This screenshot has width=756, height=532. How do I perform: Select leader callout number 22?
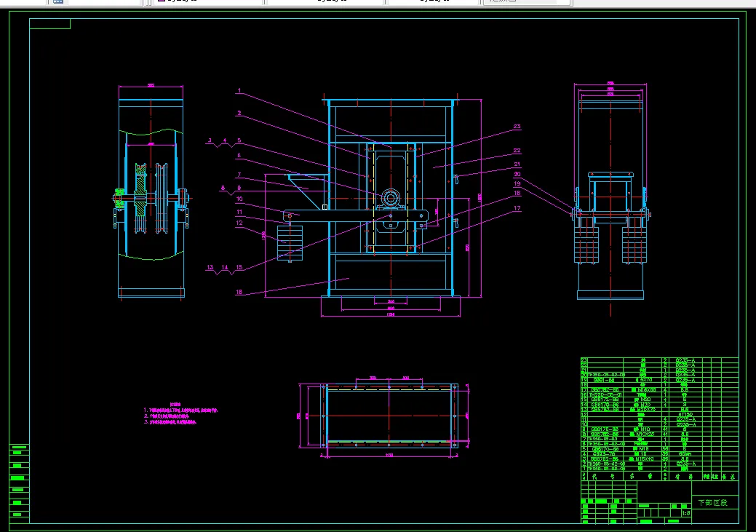coord(517,151)
